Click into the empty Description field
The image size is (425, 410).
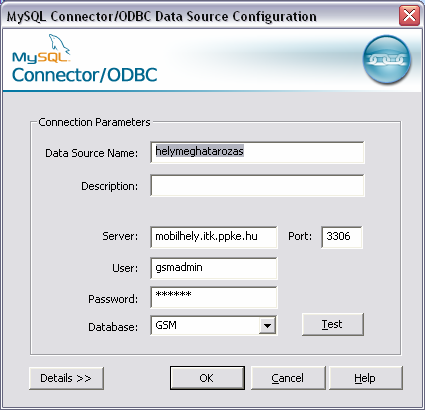pos(257,185)
